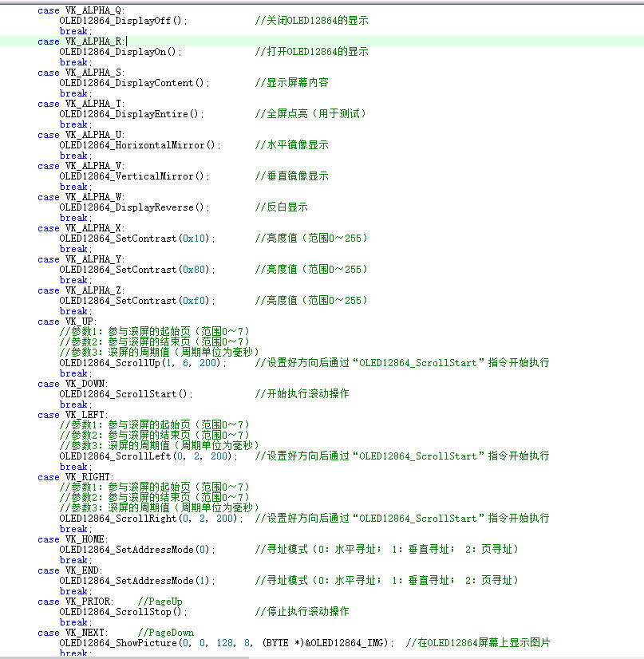Click the 'case VK_ALPHA_V:' line

(x=81, y=166)
